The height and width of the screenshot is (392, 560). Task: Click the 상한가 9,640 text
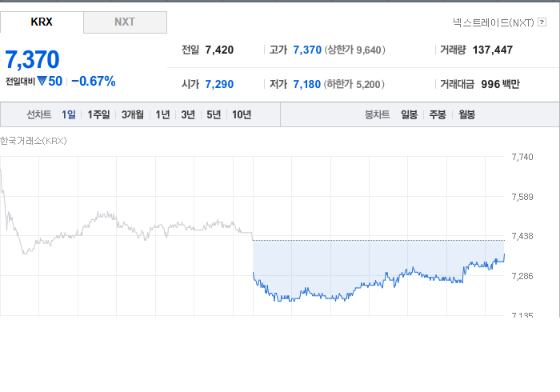(355, 50)
